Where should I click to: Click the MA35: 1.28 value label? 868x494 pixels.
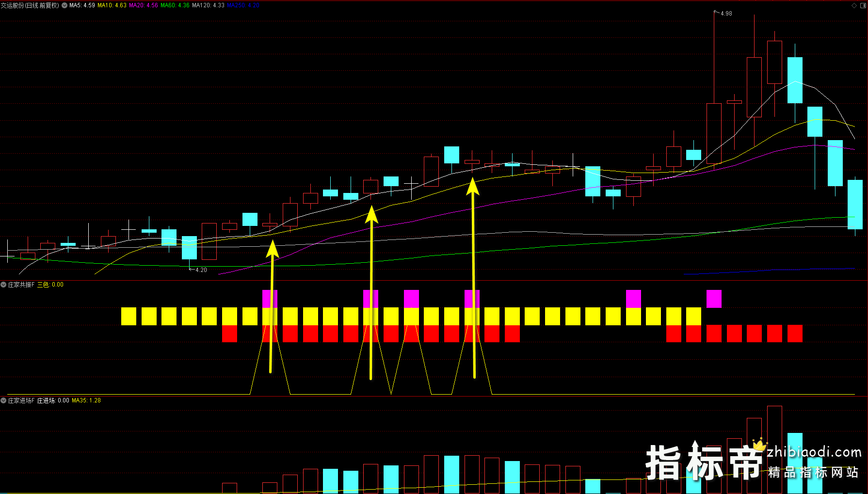pyautogui.click(x=86, y=400)
